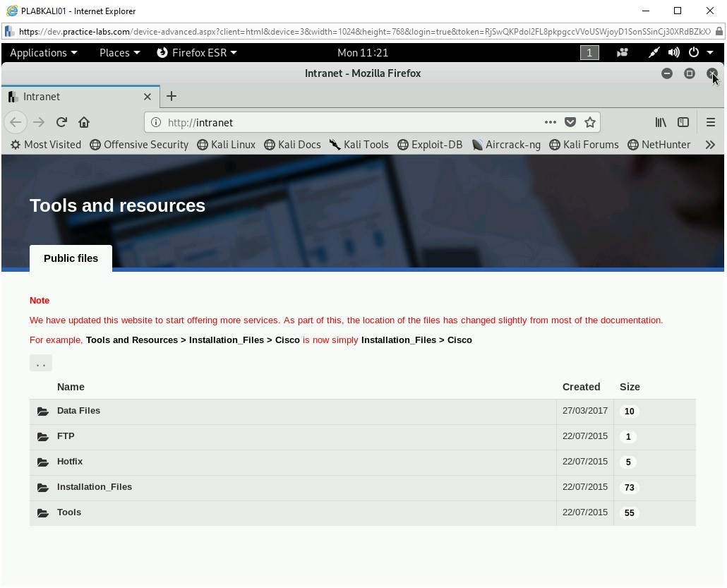
Task: Show overflow bookmarks with the chevron
Action: tap(711, 145)
